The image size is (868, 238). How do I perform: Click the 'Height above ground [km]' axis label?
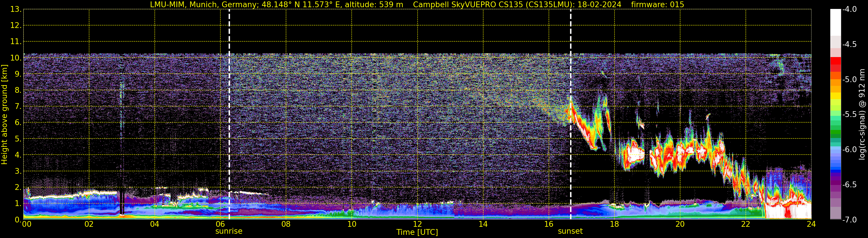click(x=4, y=115)
